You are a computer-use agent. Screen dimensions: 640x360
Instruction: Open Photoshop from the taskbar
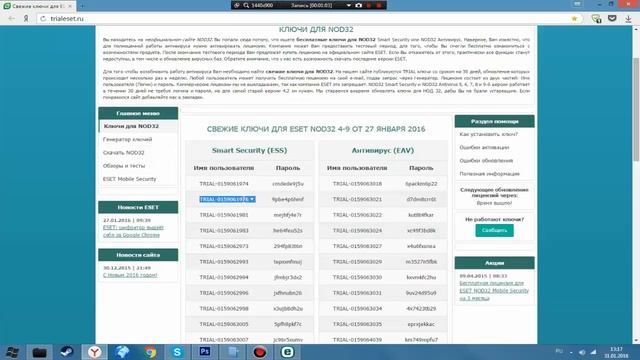tap(205, 352)
